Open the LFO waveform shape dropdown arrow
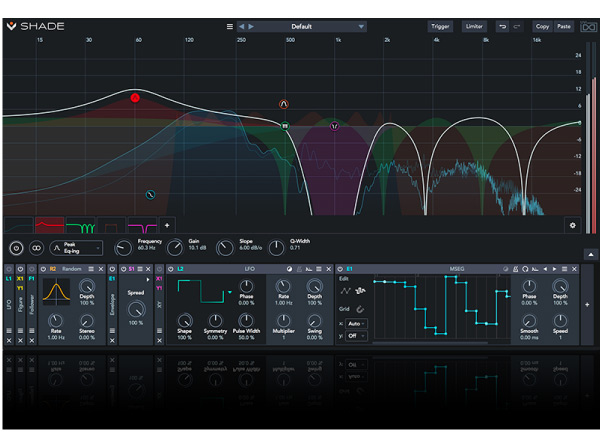The width and height of the screenshot is (600, 444). [230, 292]
